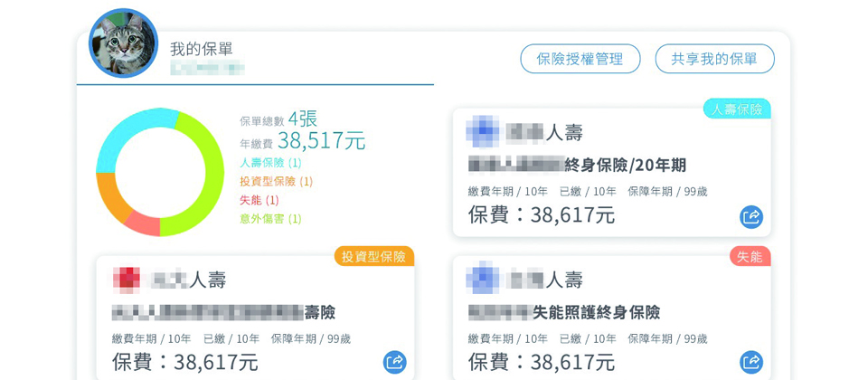This screenshot has height=380, width=868.
Task: Share the 投資型保險 壽險 policy card
Action: click(x=395, y=362)
